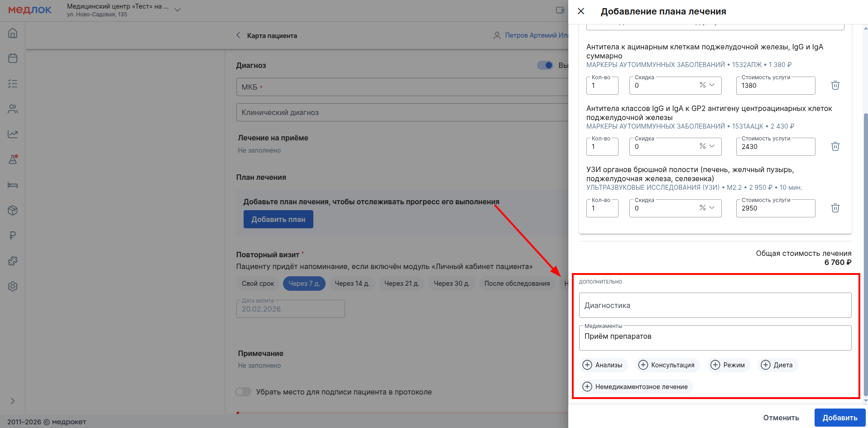Open the settings gear in sidebar
The image size is (868, 428).
point(13,286)
